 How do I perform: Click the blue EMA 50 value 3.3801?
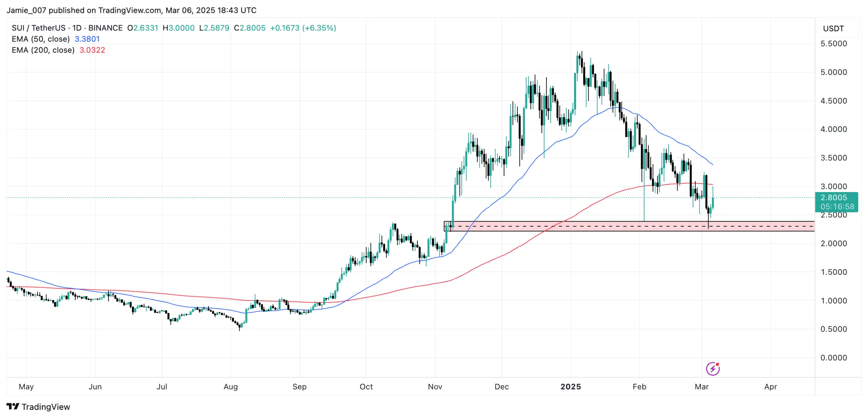pos(87,39)
